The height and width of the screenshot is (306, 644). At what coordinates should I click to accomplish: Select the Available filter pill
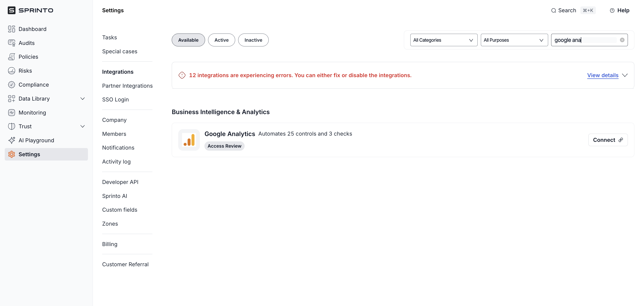[188, 40]
